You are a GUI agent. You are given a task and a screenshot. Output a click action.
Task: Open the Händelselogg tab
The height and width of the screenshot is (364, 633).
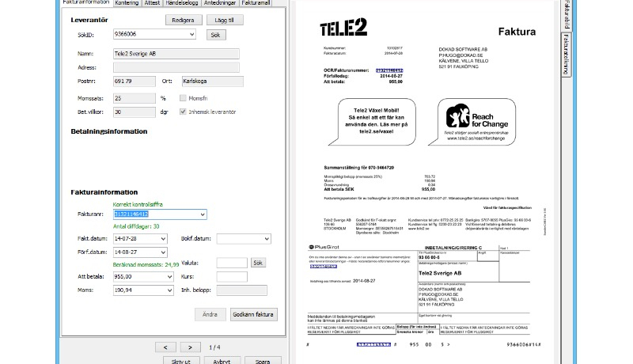[x=182, y=3]
